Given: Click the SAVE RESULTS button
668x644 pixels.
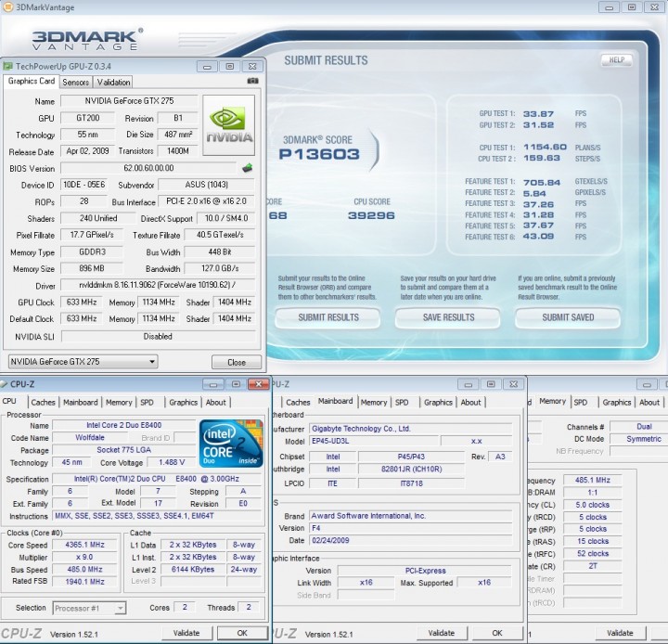Looking at the screenshot, I should 448,317.
